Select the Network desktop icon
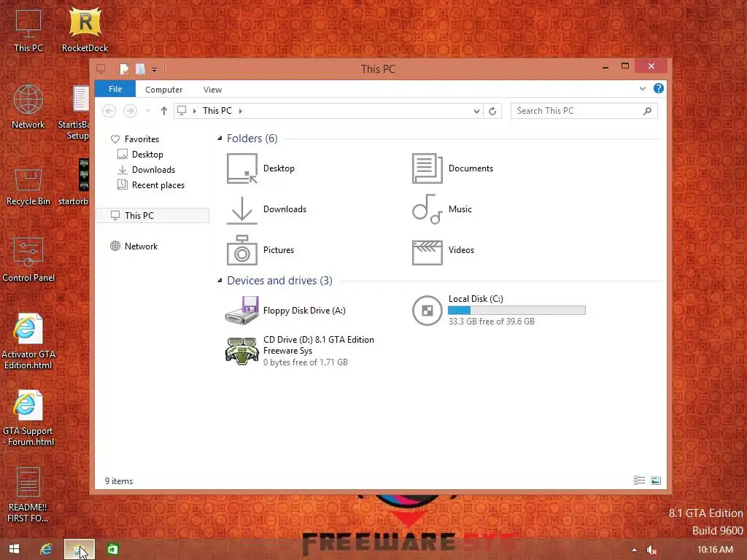This screenshot has width=747, height=560. [28, 106]
